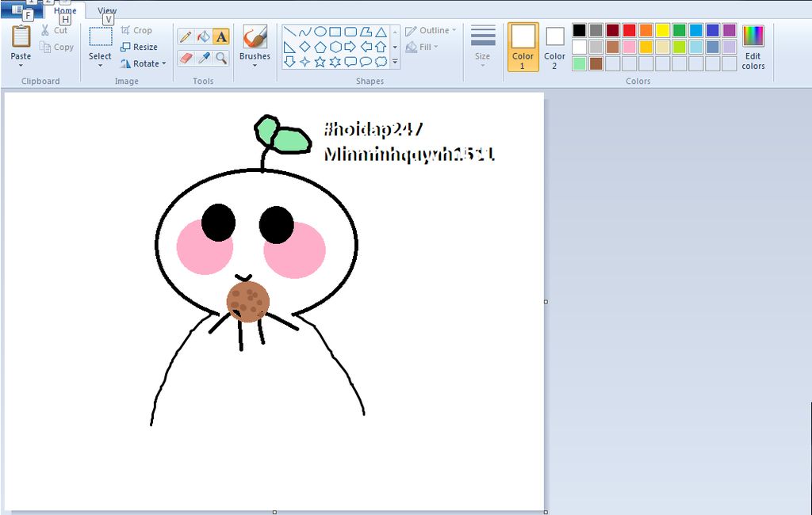Open the Paste dropdown arrow
Viewport: 812px width, 515px height.
[21, 66]
